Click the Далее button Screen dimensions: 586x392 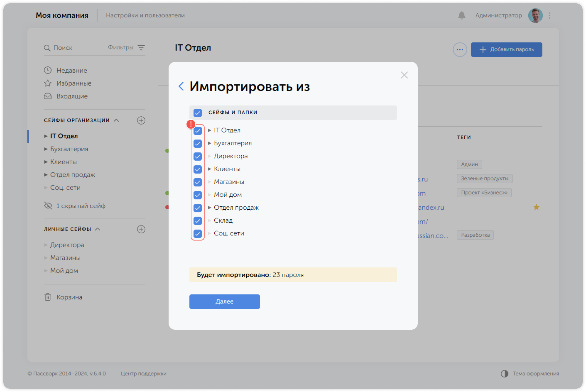224,302
